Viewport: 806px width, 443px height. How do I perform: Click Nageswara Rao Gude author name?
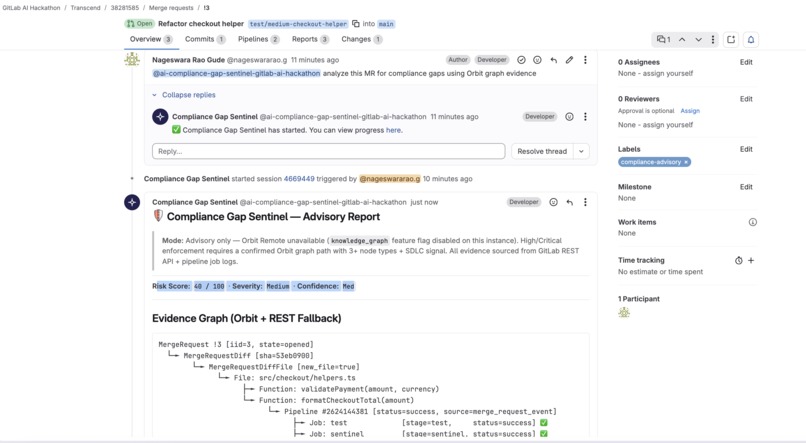tap(188, 60)
